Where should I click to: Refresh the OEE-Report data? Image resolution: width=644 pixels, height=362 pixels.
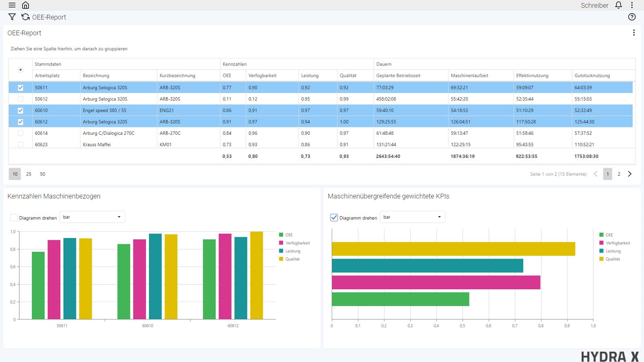point(26,17)
